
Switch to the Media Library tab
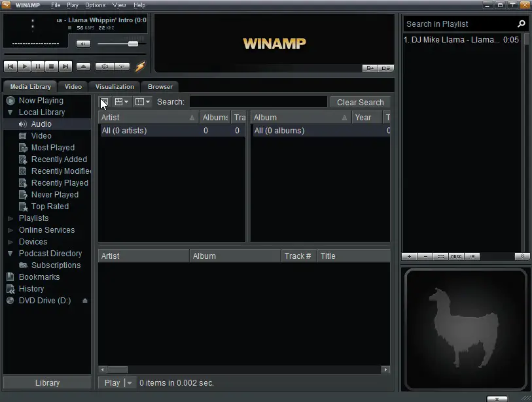tap(31, 87)
